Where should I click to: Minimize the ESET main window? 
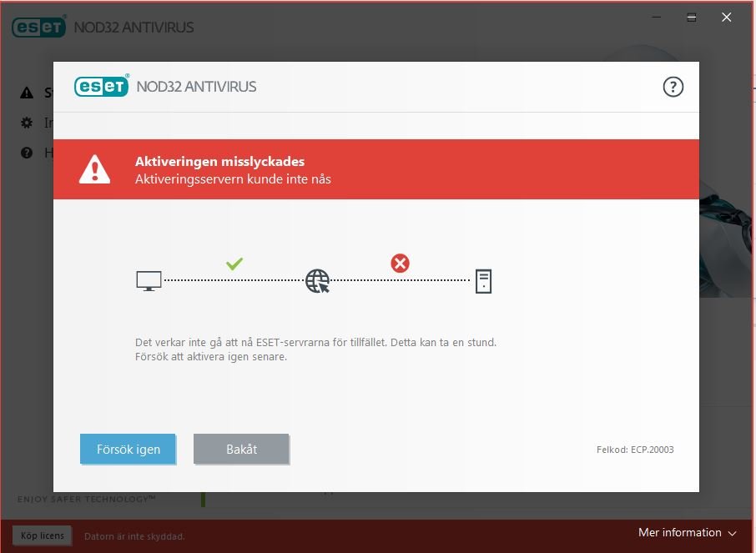pos(656,18)
